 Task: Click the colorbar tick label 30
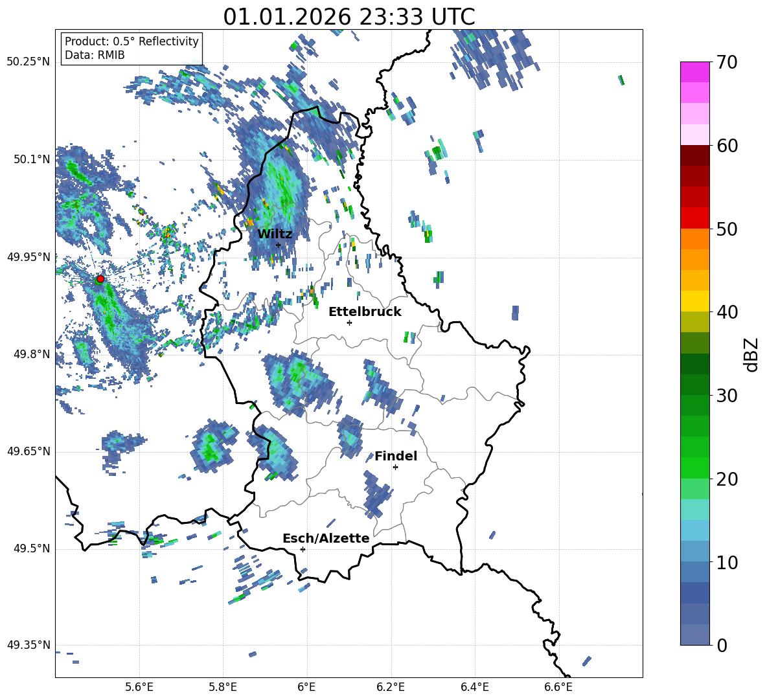pos(727,396)
